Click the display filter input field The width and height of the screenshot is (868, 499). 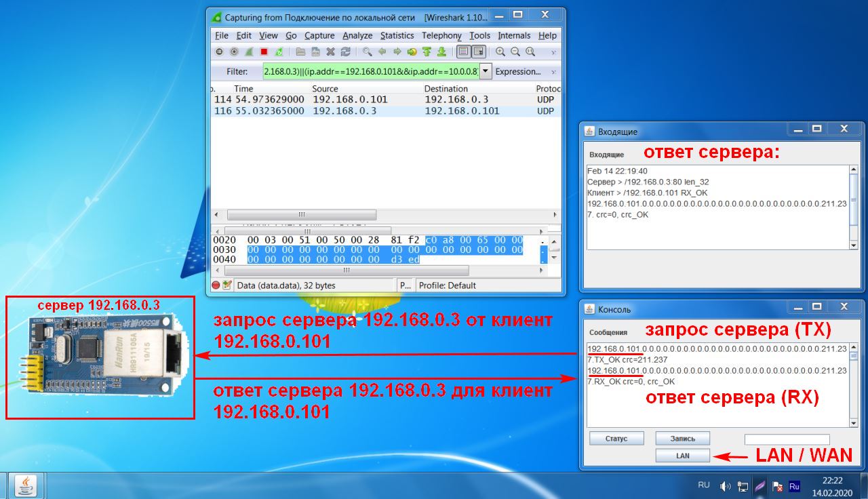(371, 71)
